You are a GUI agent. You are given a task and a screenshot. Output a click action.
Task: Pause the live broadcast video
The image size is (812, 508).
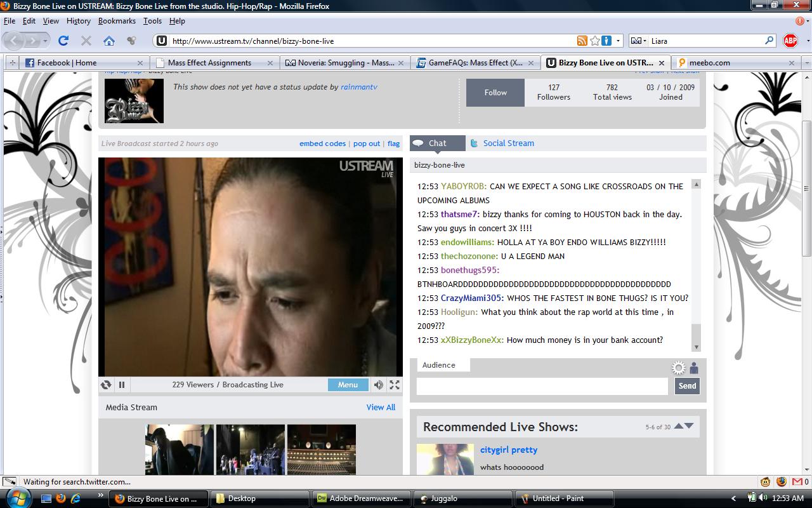tap(122, 385)
